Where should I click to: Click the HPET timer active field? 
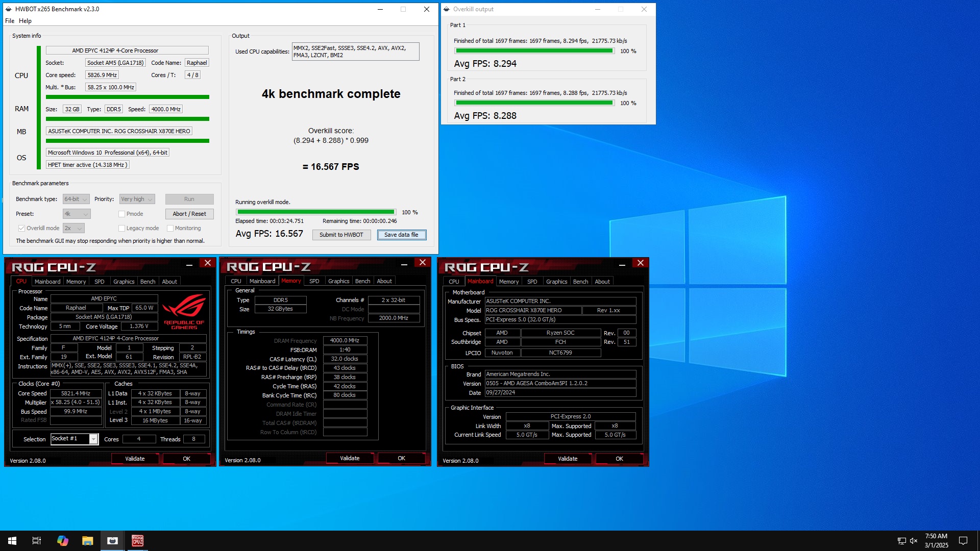tap(87, 165)
